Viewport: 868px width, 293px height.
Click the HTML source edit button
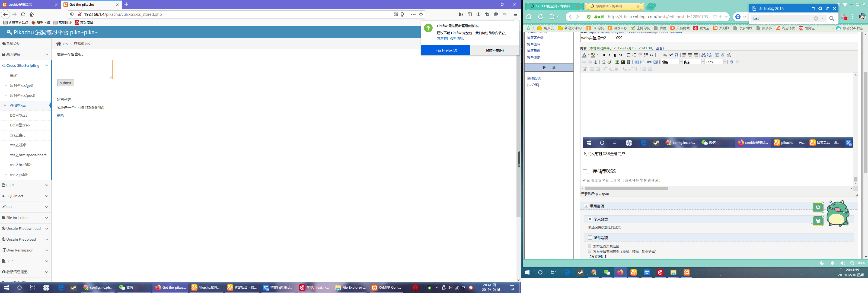[650, 62]
